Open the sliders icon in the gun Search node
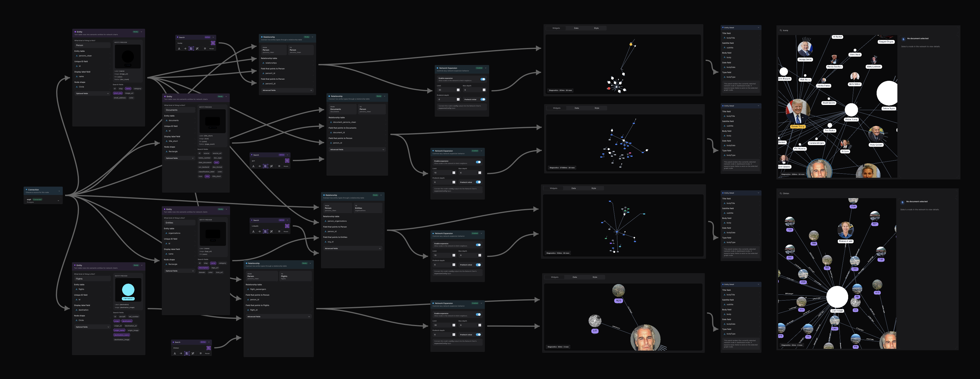This screenshot has height=379, width=980. (279, 166)
